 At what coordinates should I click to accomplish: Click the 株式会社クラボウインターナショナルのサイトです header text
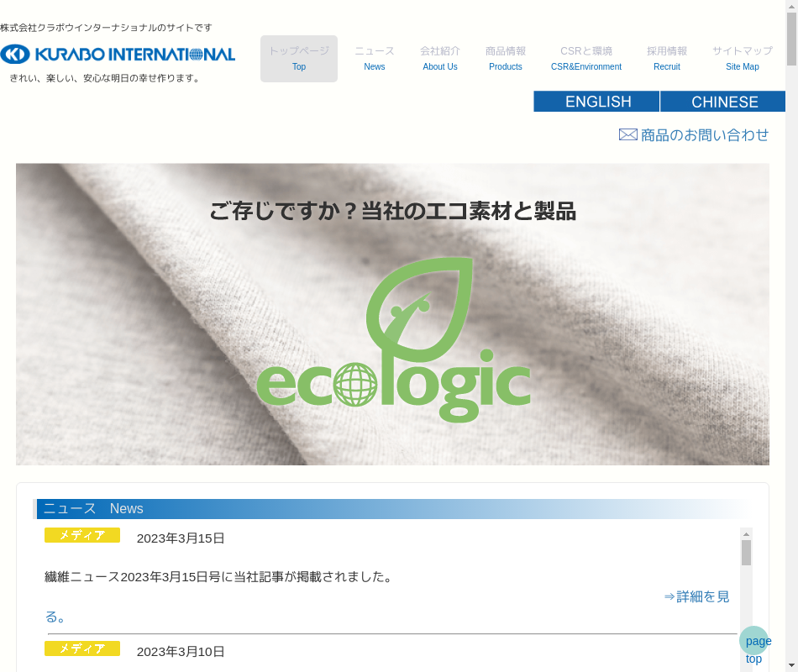[106, 28]
